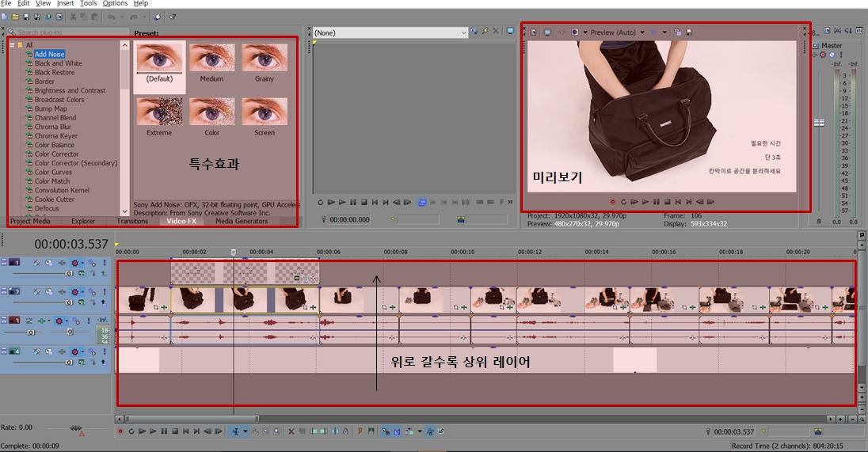Open audio track 3 automation settings dropdown arrow

coord(49,321)
